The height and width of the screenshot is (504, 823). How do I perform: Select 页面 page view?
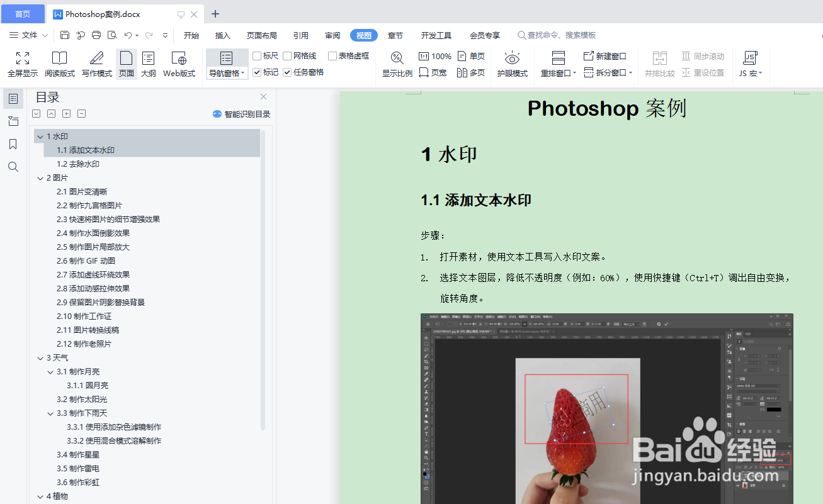127,65
